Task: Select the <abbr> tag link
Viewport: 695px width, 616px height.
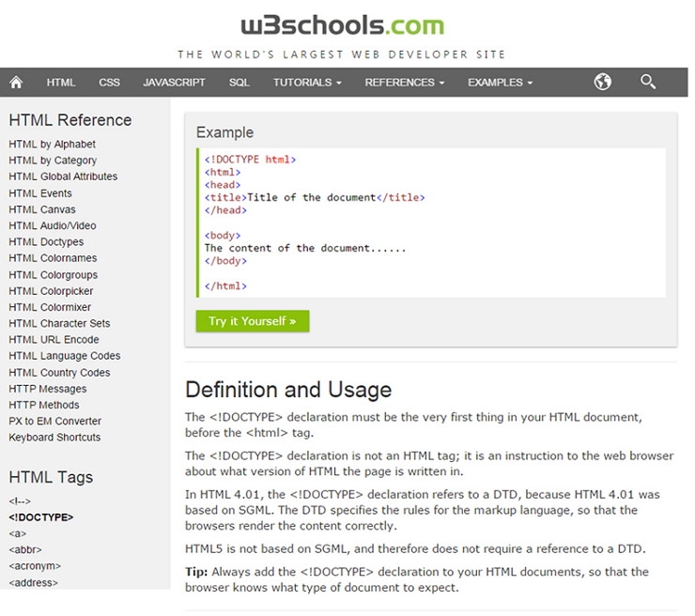Action: (x=24, y=550)
